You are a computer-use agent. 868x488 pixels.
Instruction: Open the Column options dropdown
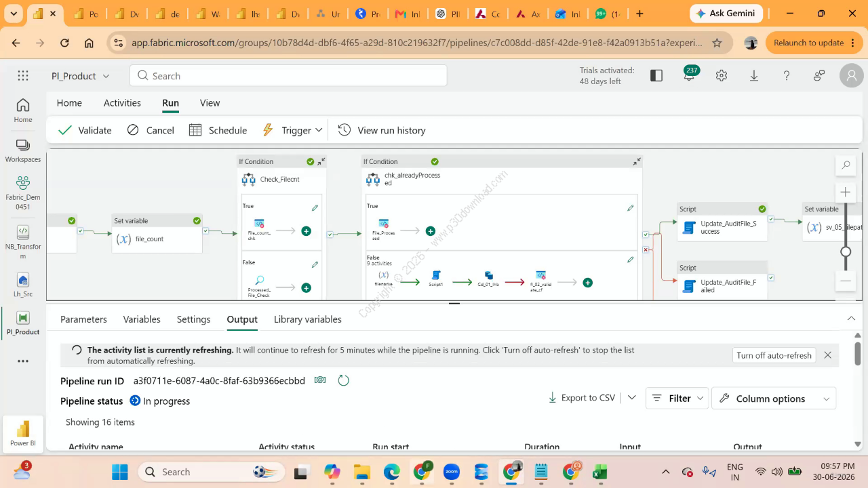(x=774, y=399)
